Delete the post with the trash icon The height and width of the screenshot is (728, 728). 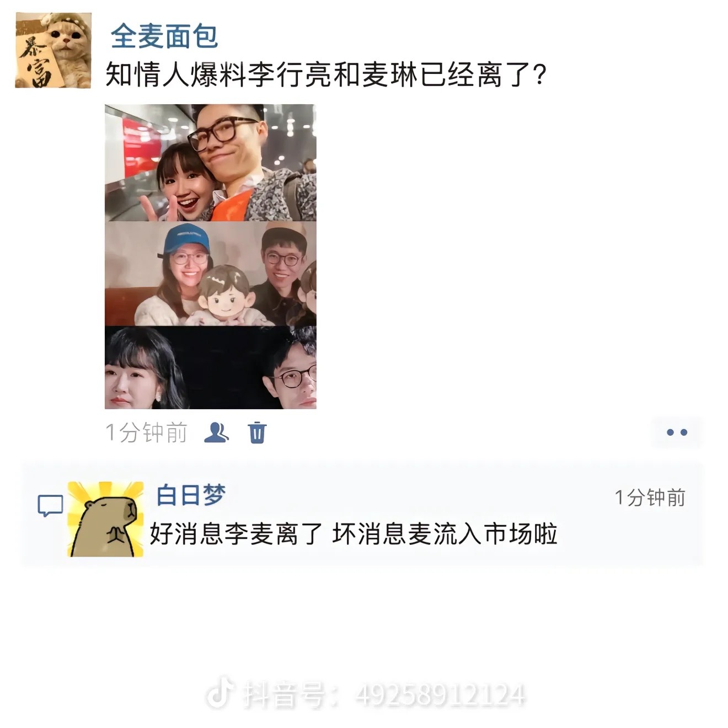257,432
